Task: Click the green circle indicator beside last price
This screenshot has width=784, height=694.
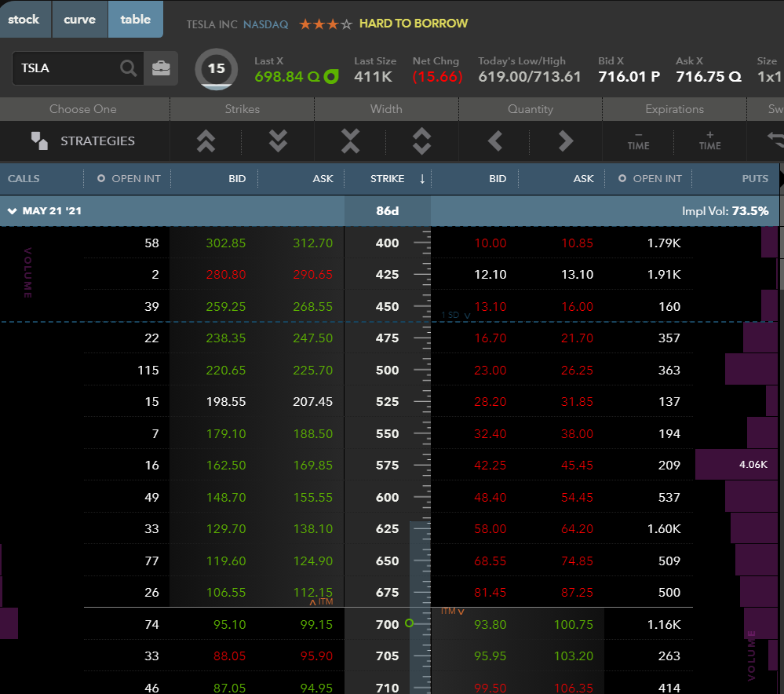Action: (x=331, y=77)
